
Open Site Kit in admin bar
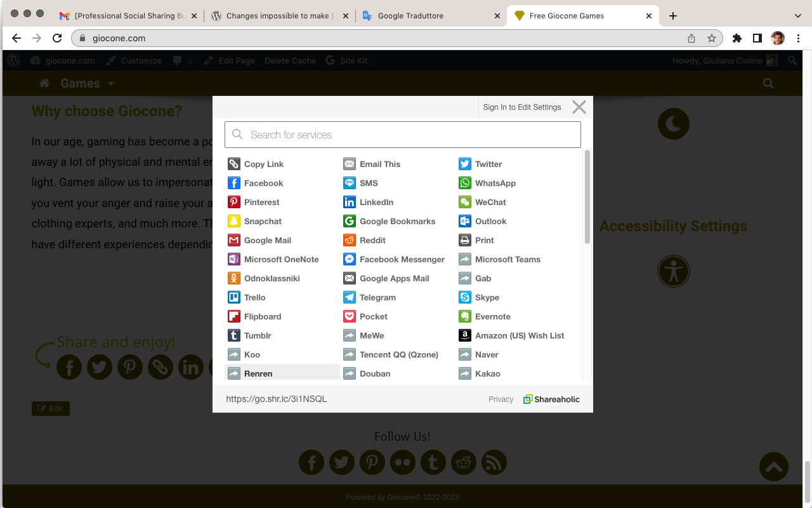pos(346,60)
